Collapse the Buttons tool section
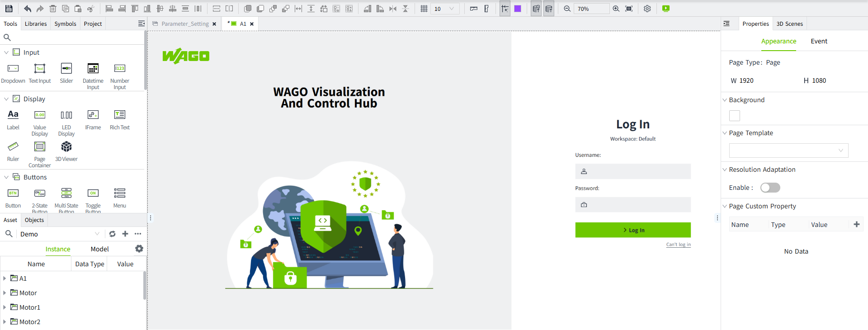 click(6, 177)
